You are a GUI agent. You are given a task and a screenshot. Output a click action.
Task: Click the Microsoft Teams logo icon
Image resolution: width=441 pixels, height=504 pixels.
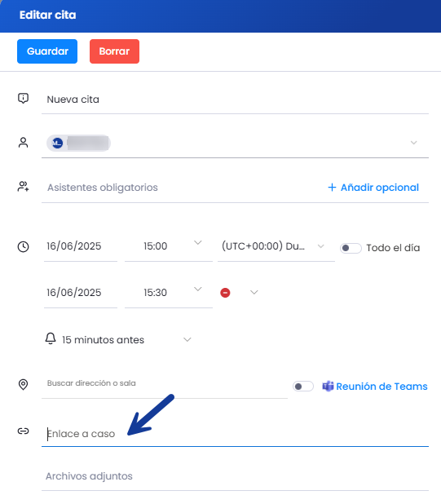tap(328, 386)
